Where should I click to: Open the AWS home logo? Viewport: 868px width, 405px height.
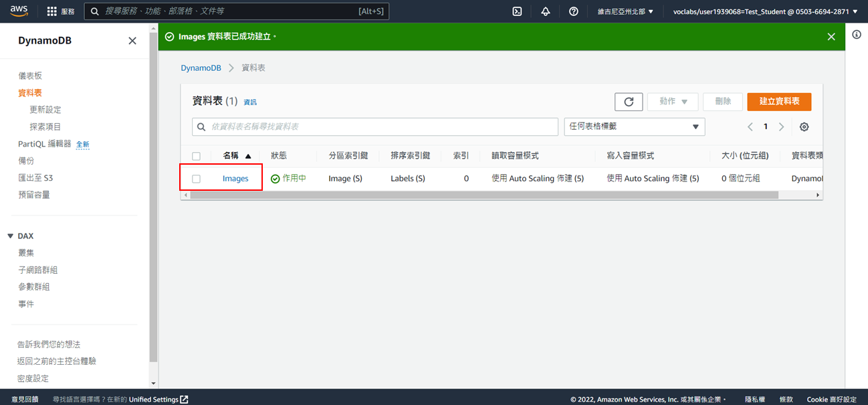[x=19, y=11]
